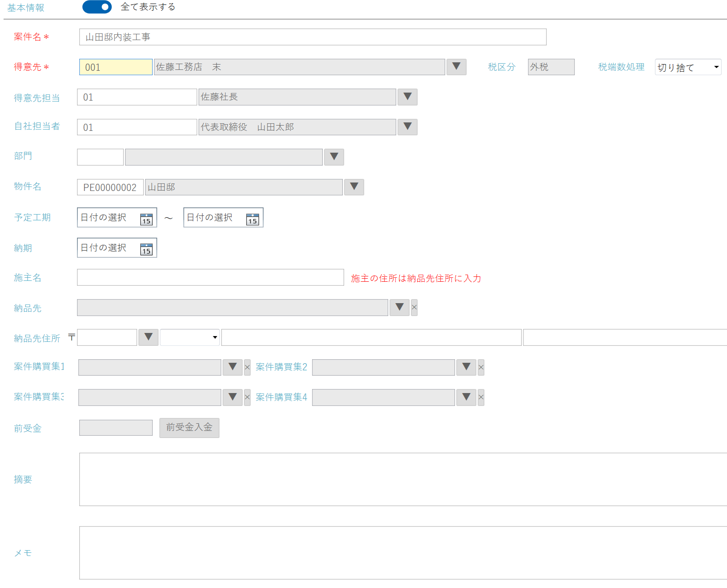This screenshot has width=727, height=588.
Task: Click the red note 施主の住所は納品先住所に入力
Action: 416,278
